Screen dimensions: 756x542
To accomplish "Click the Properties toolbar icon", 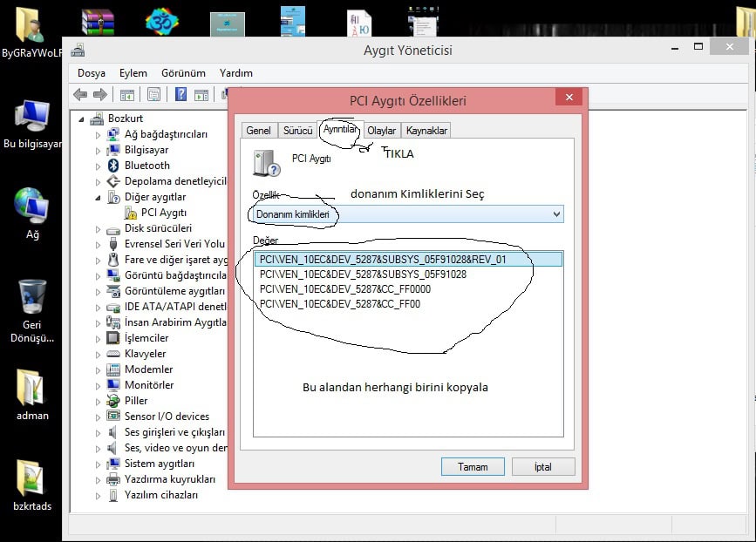I will click(x=153, y=94).
